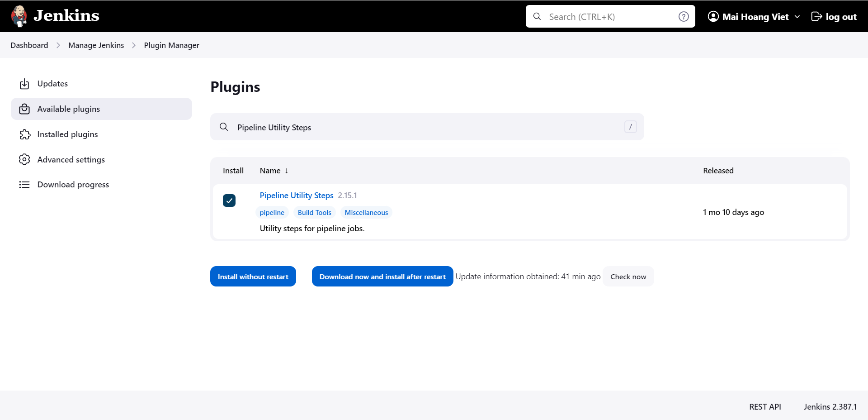Click the Released column header

click(718, 171)
